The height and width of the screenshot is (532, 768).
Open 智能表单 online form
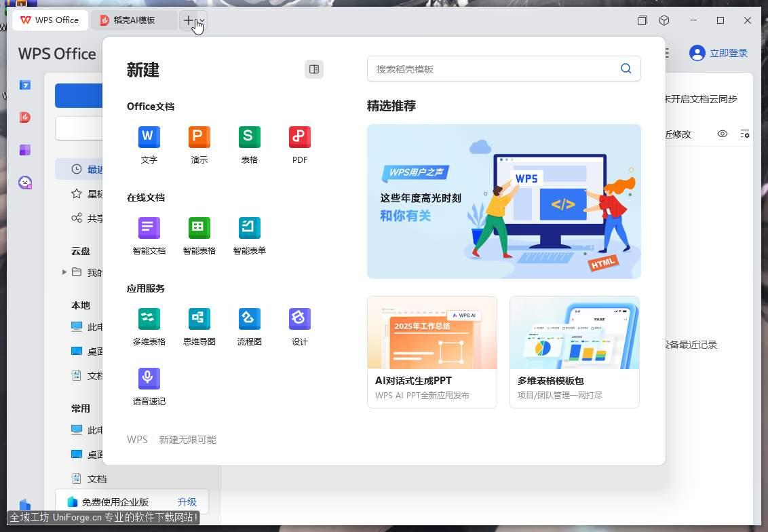[249, 236]
